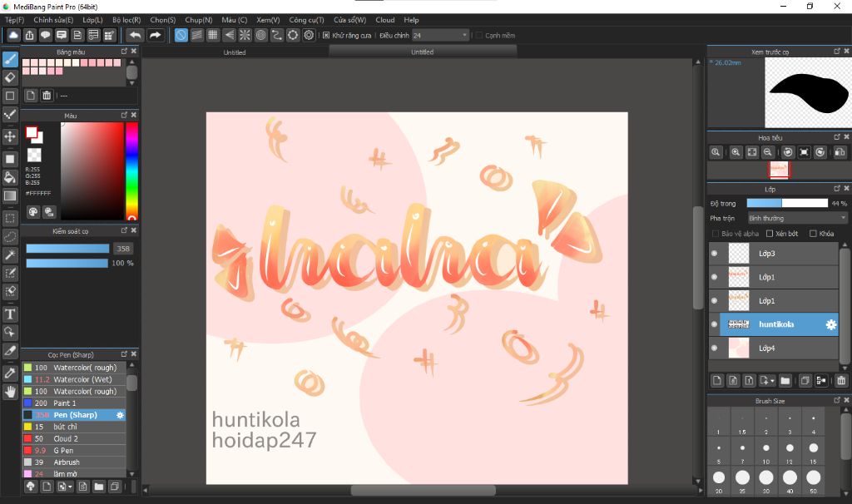Open the add-layer dropdown arrow
This screenshot has height=504, width=852.
click(772, 381)
